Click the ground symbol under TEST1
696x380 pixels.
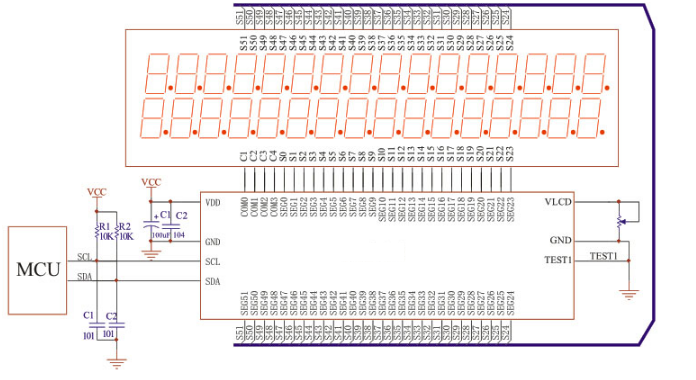(629, 295)
